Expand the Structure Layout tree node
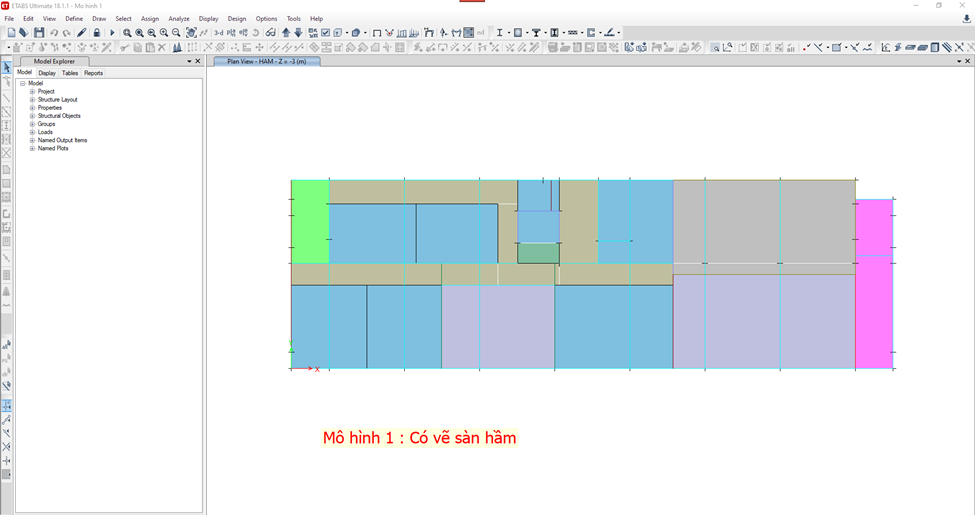The width and height of the screenshot is (975, 515). pos(32,100)
